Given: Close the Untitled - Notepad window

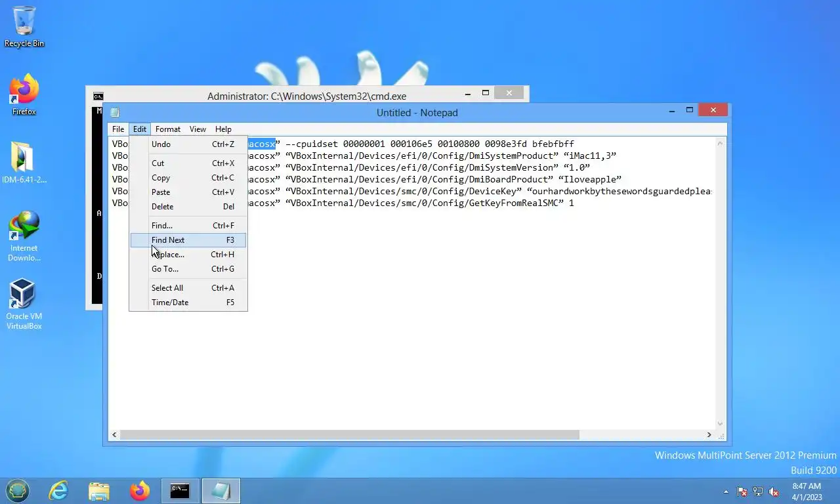Looking at the screenshot, I should pyautogui.click(x=713, y=110).
